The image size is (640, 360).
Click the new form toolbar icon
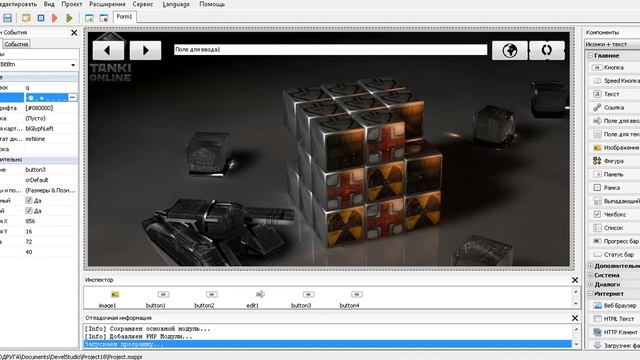[89, 18]
